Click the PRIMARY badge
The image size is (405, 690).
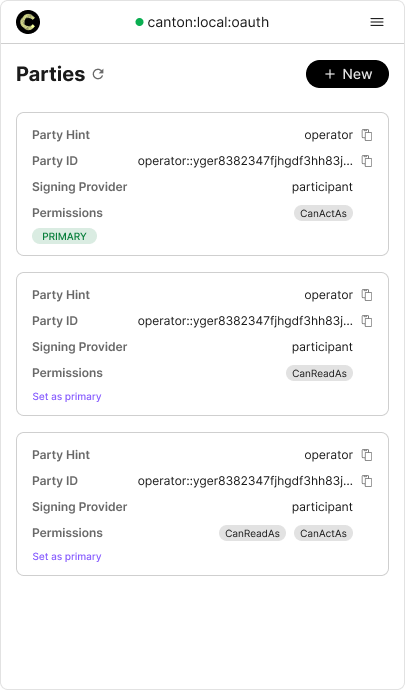coord(64,236)
